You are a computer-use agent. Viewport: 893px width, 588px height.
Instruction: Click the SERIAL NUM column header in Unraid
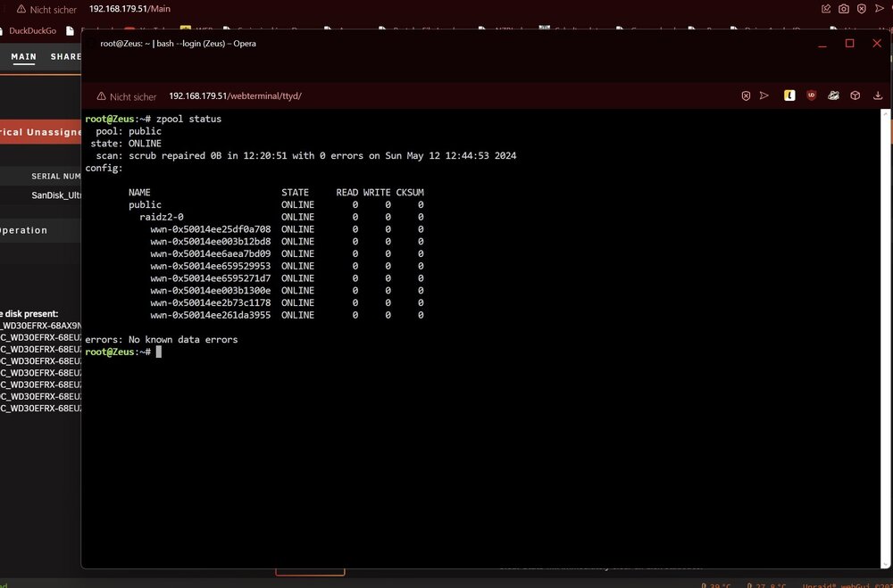point(55,177)
